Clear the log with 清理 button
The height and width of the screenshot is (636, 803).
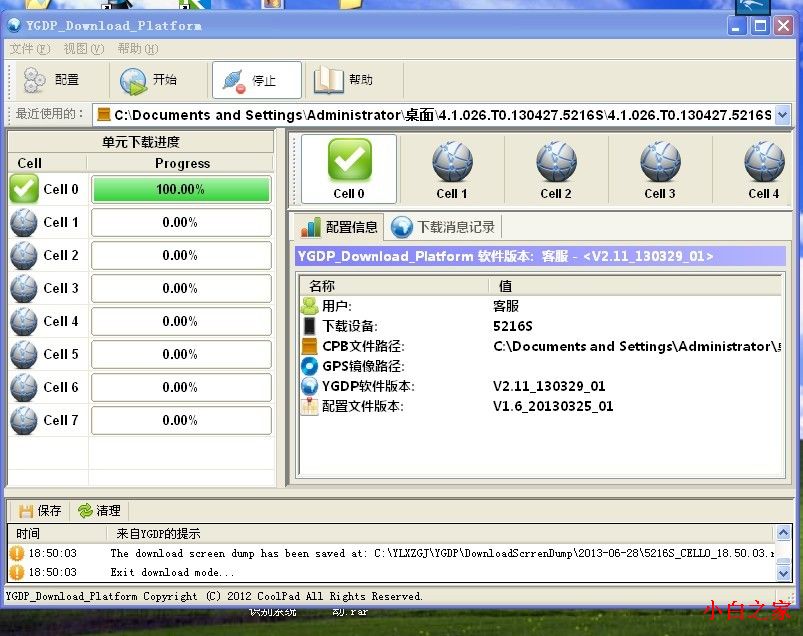click(x=99, y=511)
